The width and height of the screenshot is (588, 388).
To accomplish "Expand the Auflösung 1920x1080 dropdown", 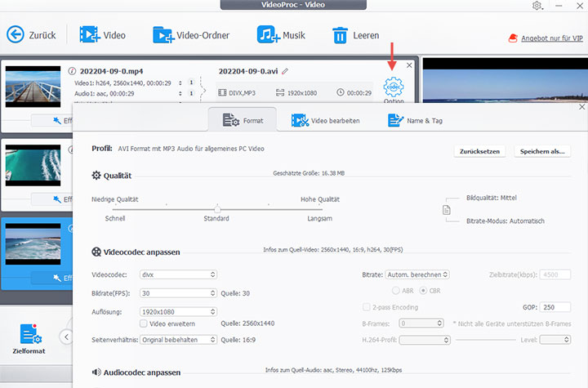I will [x=178, y=311].
